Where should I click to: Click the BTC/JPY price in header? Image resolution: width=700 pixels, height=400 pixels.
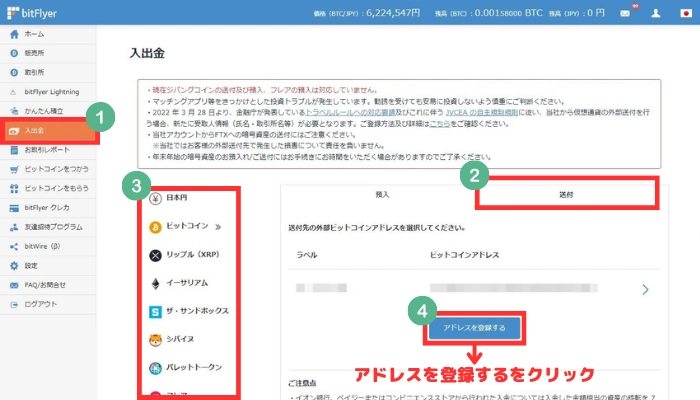coord(367,13)
